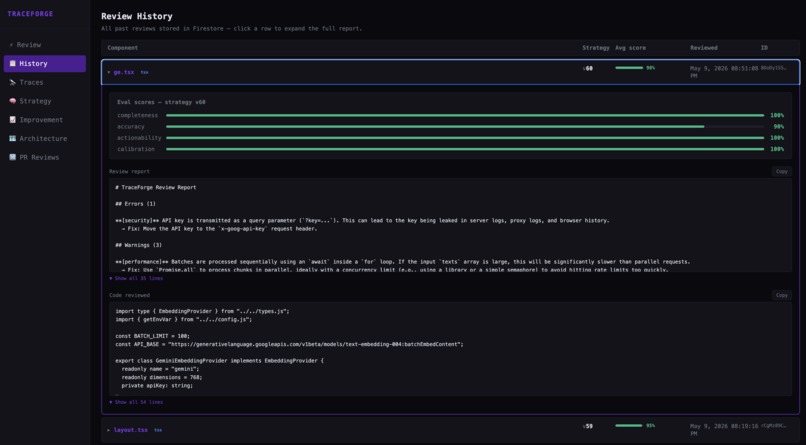Click the 'import { getEnvVar }' code line
This screenshot has height=445, width=806.
tap(184, 320)
